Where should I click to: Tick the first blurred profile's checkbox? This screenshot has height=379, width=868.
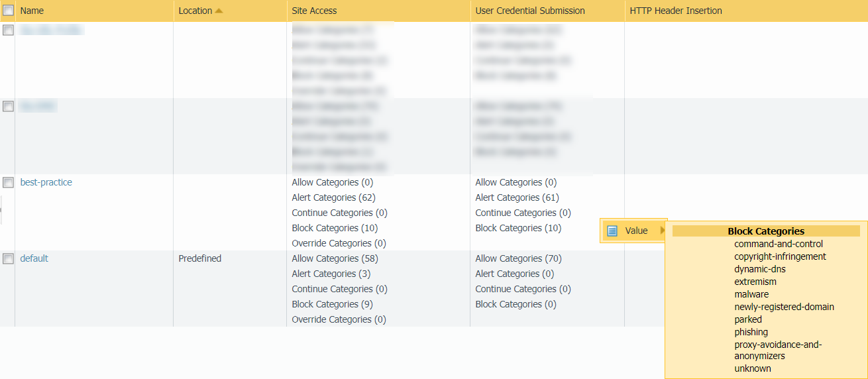point(8,30)
